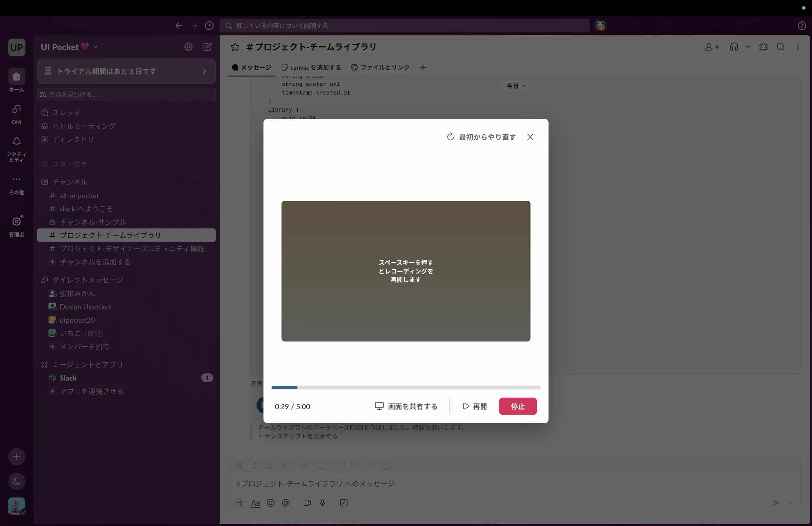The width and height of the screenshot is (812, 526).
Task: Click メンバーを招待
Action: pos(126,347)
